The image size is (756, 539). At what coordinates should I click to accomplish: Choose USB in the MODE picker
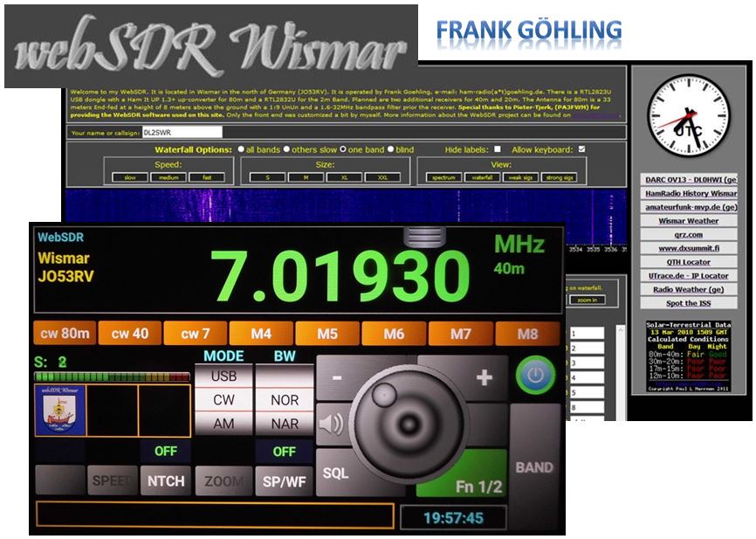click(x=223, y=376)
